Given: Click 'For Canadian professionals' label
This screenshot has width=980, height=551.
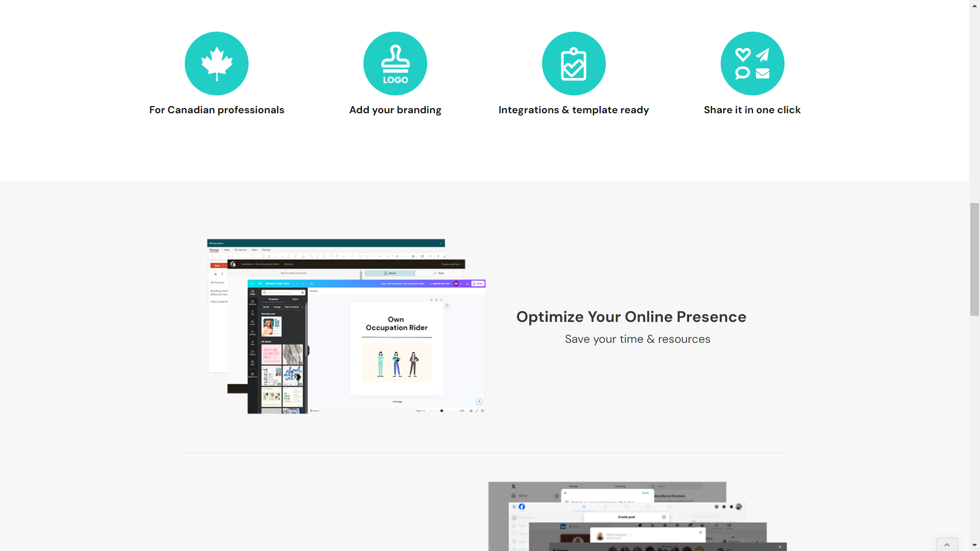Looking at the screenshot, I should [216, 110].
